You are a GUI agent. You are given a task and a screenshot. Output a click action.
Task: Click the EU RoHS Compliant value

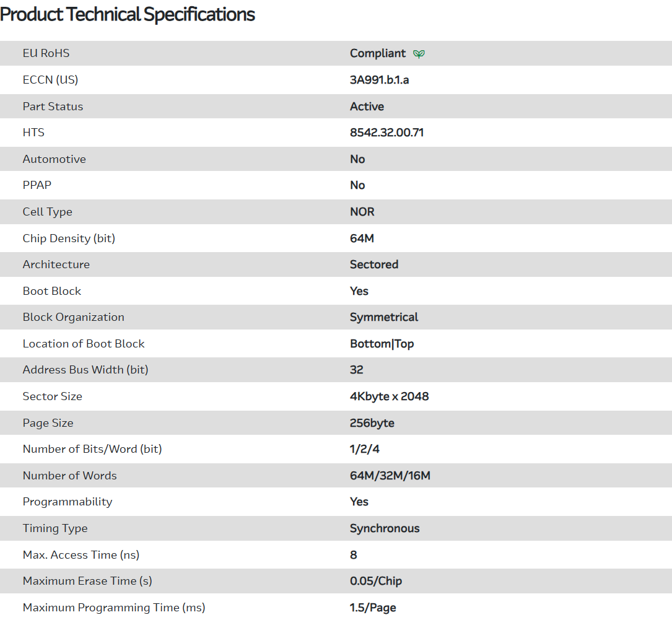[x=378, y=53]
